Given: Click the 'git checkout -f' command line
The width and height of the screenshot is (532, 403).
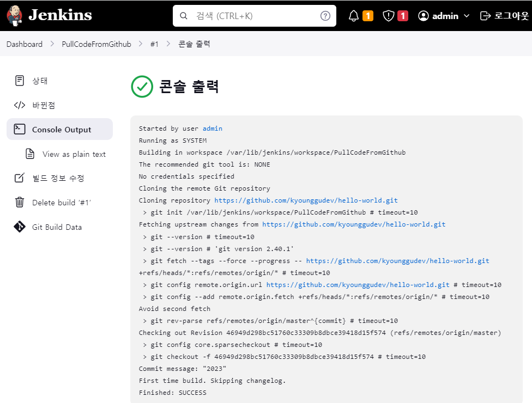Looking at the screenshot, I should coord(285,357).
